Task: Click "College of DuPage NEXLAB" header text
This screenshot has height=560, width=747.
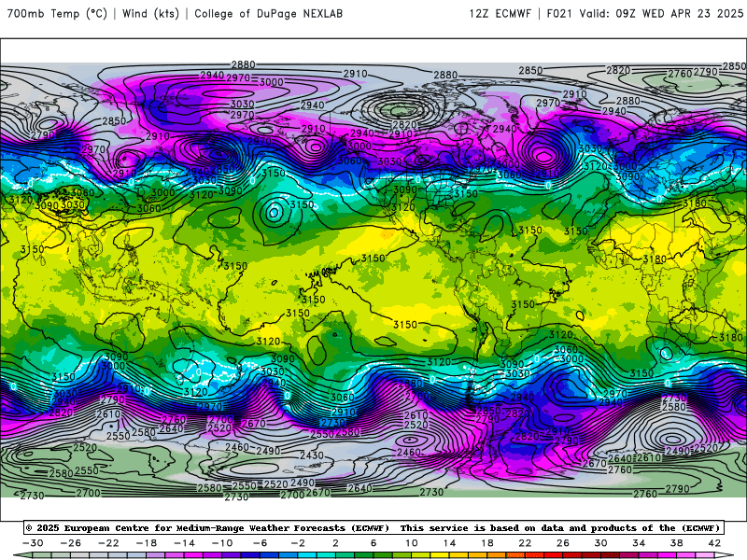Action: [268, 13]
